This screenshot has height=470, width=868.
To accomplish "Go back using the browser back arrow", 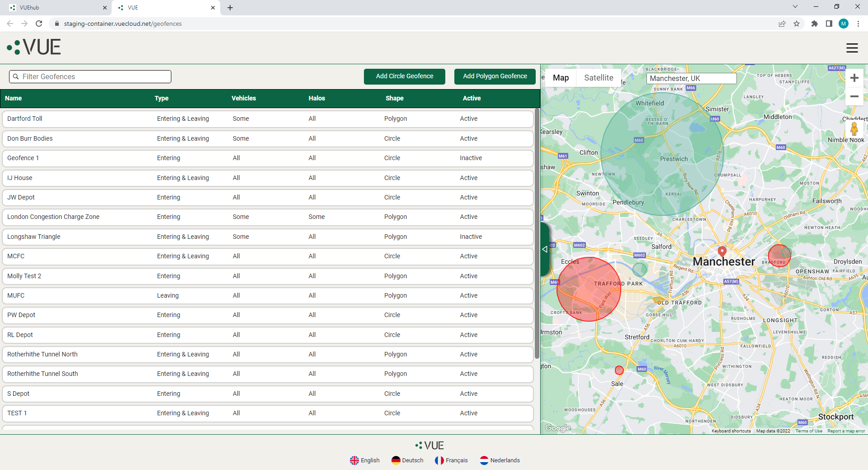I will click(10, 24).
